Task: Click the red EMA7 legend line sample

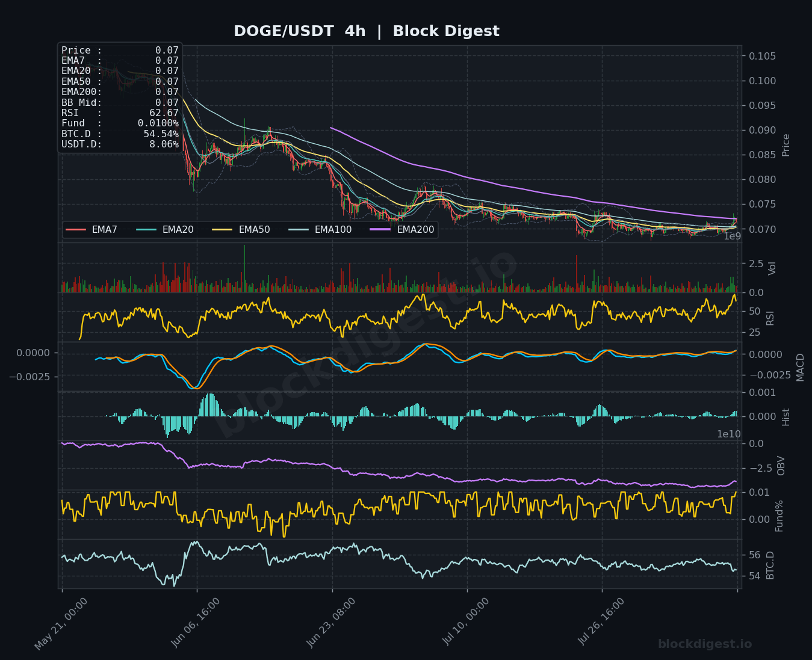Action: click(x=76, y=230)
